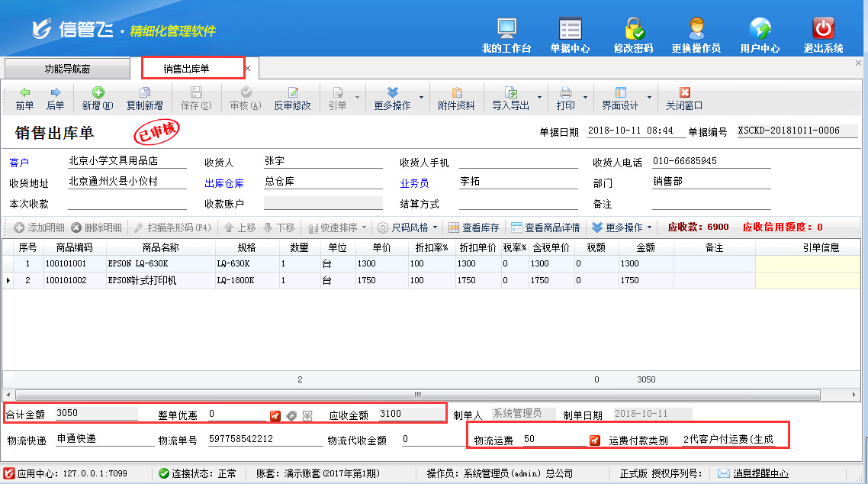Open 我的工作台 from the top bar
The image size is (868, 484).
pyautogui.click(x=506, y=35)
